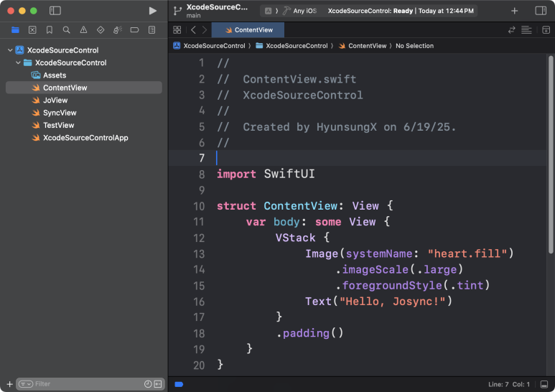Open the Report navigator

(151, 30)
